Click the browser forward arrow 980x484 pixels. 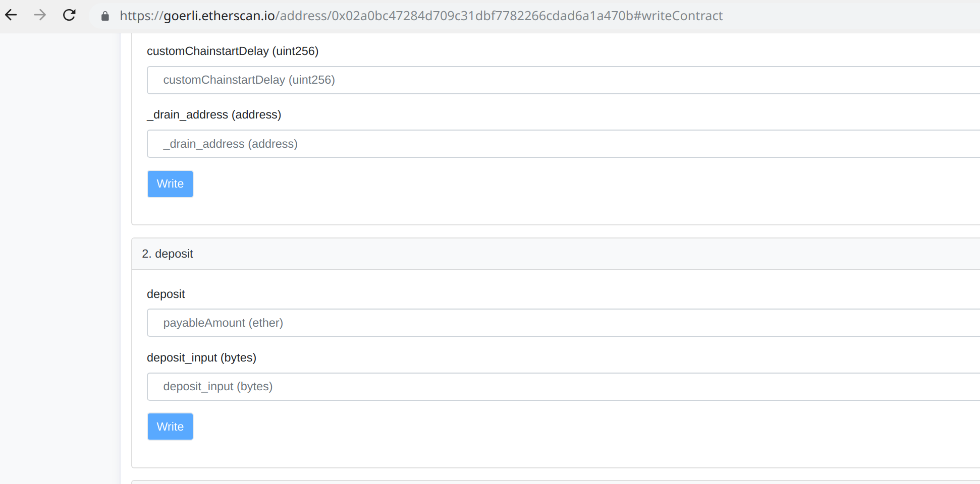[40, 15]
